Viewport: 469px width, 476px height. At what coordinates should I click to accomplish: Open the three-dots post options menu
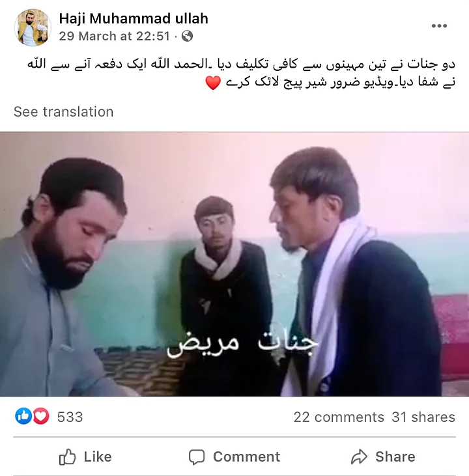click(x=439, y=26)
